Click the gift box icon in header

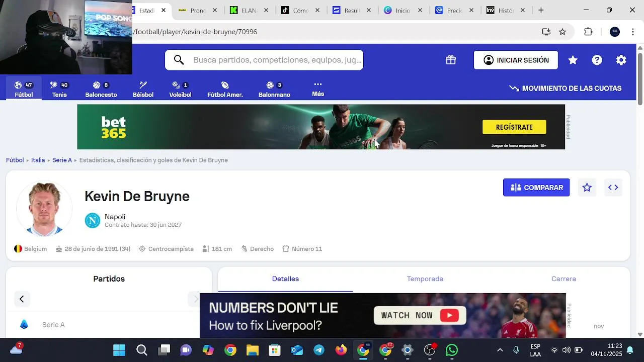[451, 60]
